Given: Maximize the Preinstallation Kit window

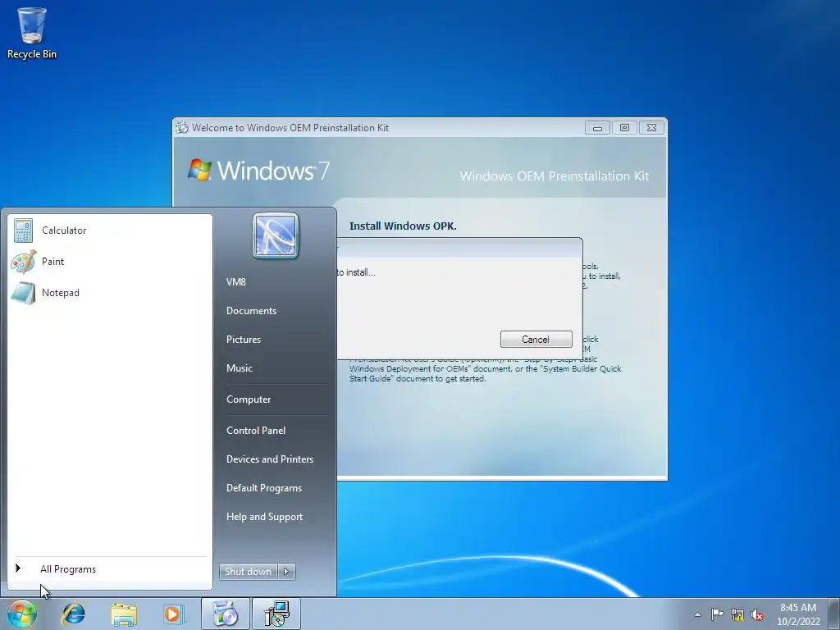Looking at the screenshot, I should coord(624,127).
